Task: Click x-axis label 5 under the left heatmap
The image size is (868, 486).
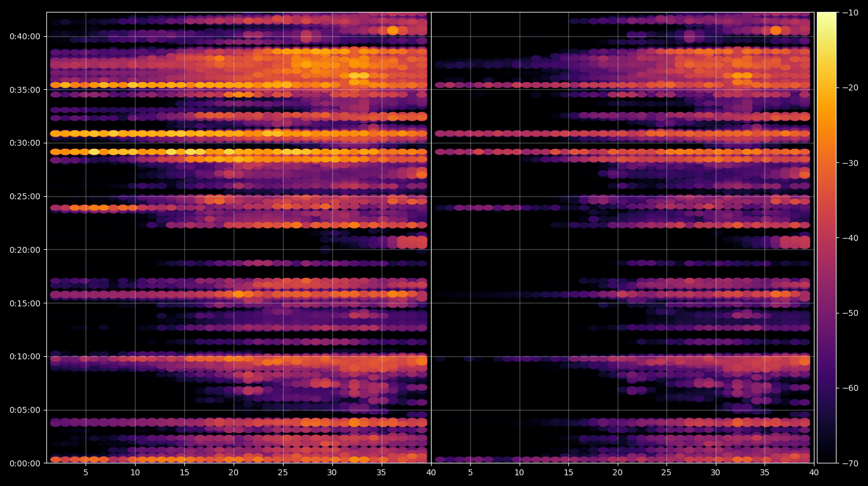Action: click(86, 473)
